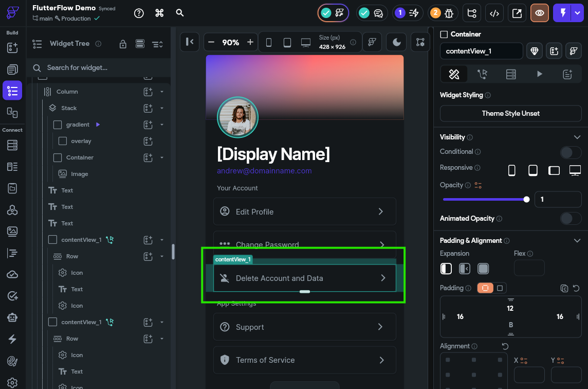Image resolution: width=588 pixels, height=389 pixels.
Task: Open the share project external link icon
Action: pyautogui.click(x=517, y=13)
